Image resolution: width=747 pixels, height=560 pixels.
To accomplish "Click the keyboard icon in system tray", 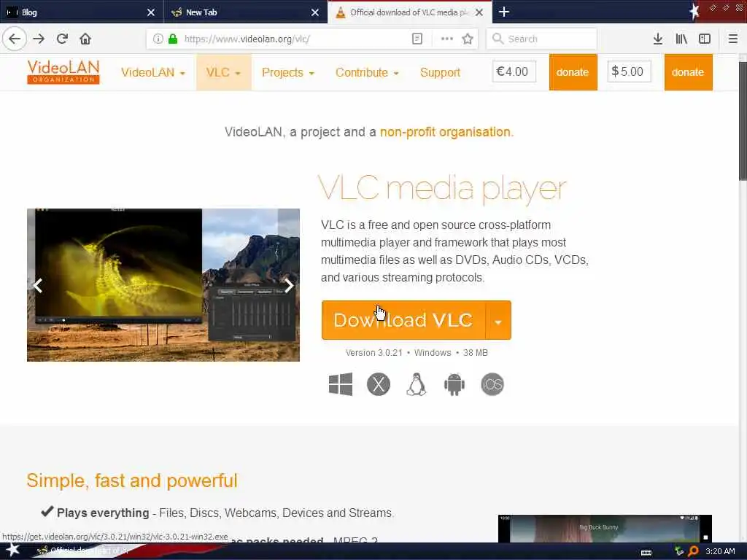I will (646, 553).
